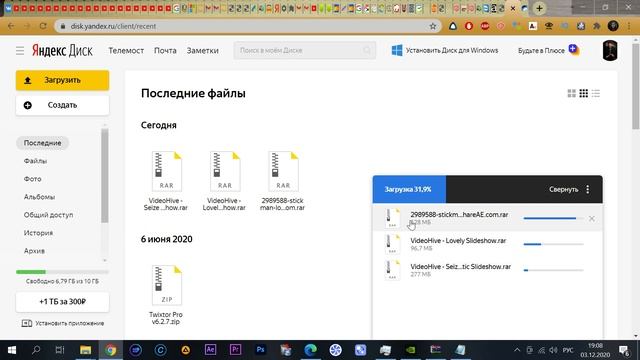This screenshot has height=360, width=640.
Task: Select Архив in sidebar
Action: tap(34, 251)
